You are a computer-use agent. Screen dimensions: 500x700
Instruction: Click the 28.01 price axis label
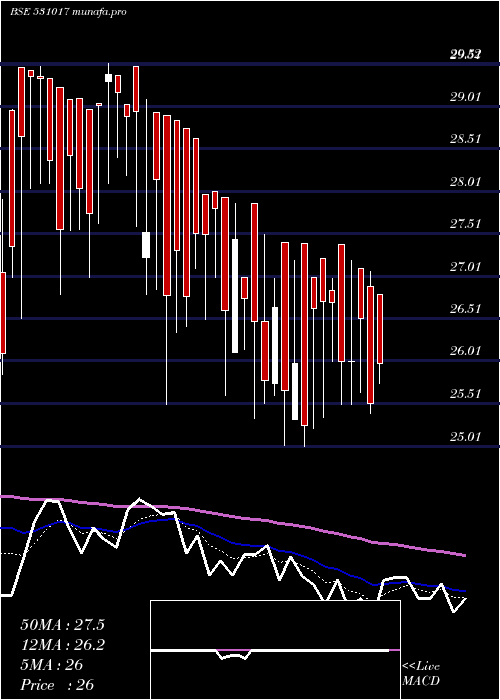click(x=465, y=182)
